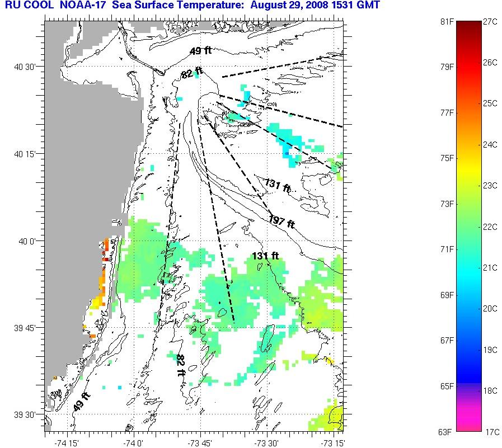This screenshot has width=502, height=448.
Task: Click the diagonal 49 ft label near 39 30'
Action: point(81,402)
